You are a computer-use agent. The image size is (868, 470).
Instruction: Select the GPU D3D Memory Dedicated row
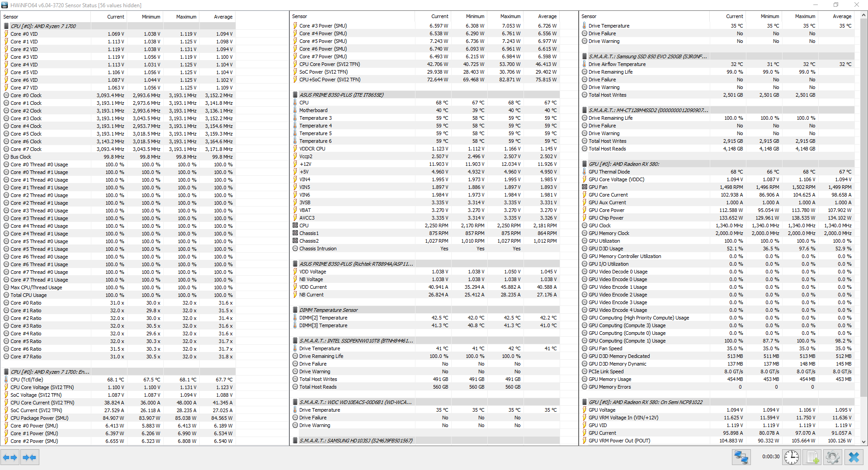[717, 356]
